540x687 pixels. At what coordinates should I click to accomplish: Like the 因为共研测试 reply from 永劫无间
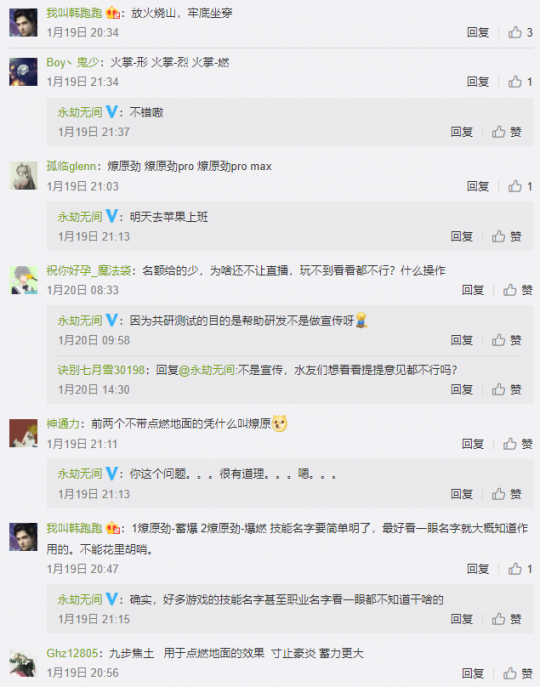(507, 340)
